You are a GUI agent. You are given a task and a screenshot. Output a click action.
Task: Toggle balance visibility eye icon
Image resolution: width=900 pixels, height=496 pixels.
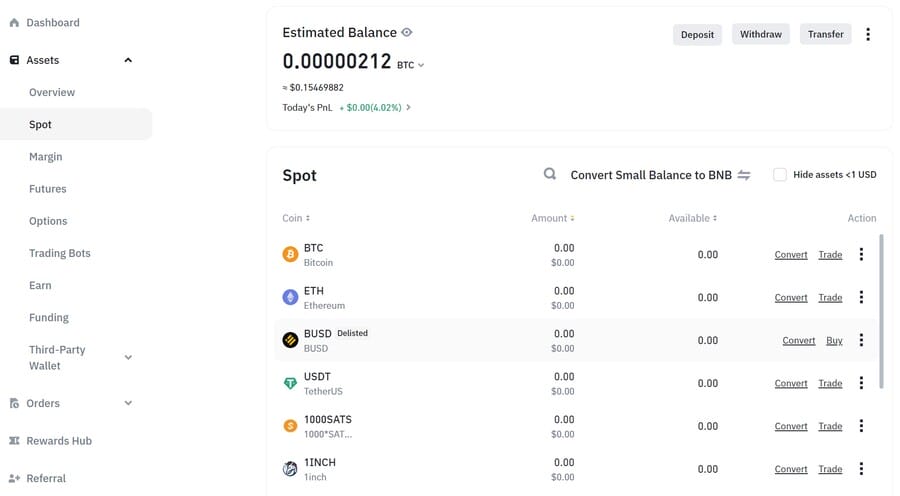pyautogui.click(x=407, y=33)
